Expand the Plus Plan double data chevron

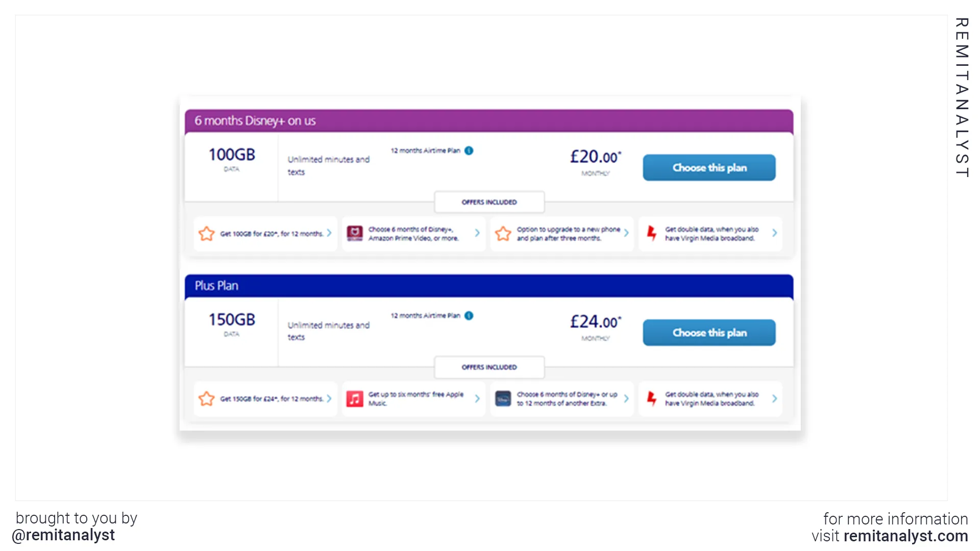[774, 398]
